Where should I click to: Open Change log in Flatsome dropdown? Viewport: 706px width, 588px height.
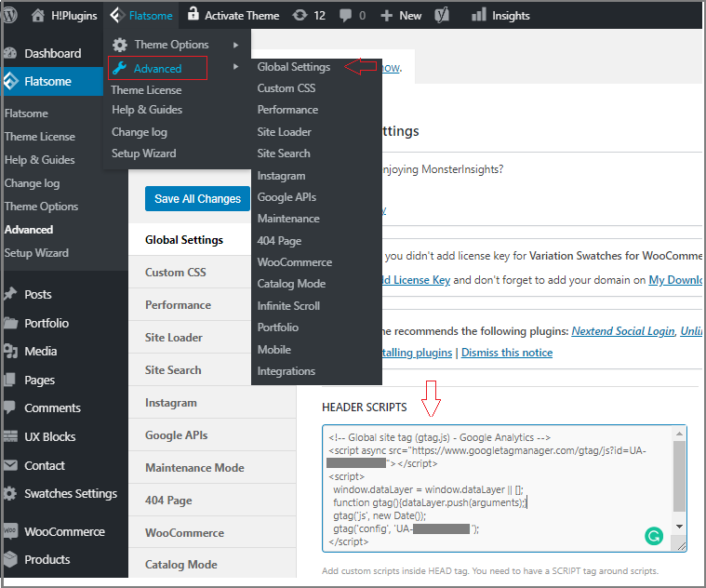(x=140, y=132)
